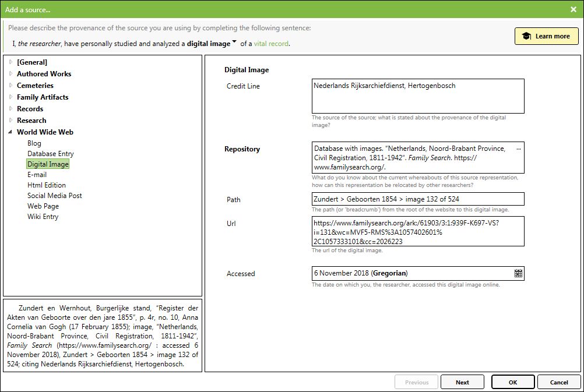Select Social Media Post item
The width and height of the screenshot is (584, 392).
click(x=54, y=196)
